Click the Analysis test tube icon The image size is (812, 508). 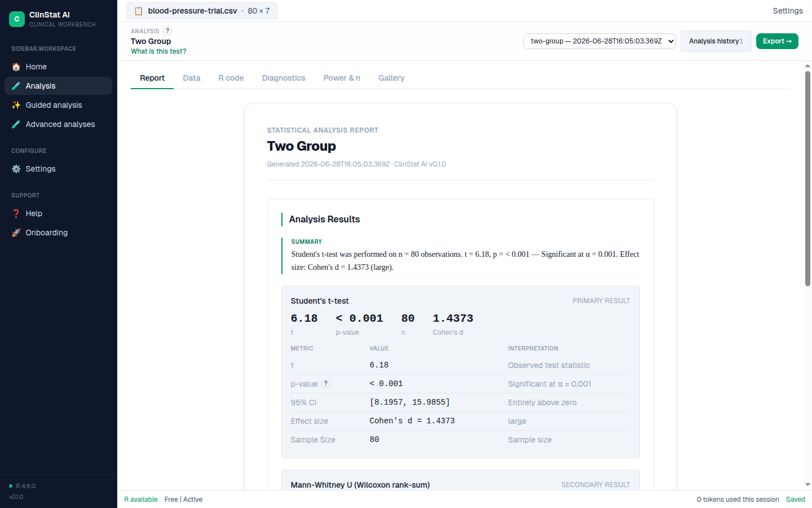click(16, 86)
